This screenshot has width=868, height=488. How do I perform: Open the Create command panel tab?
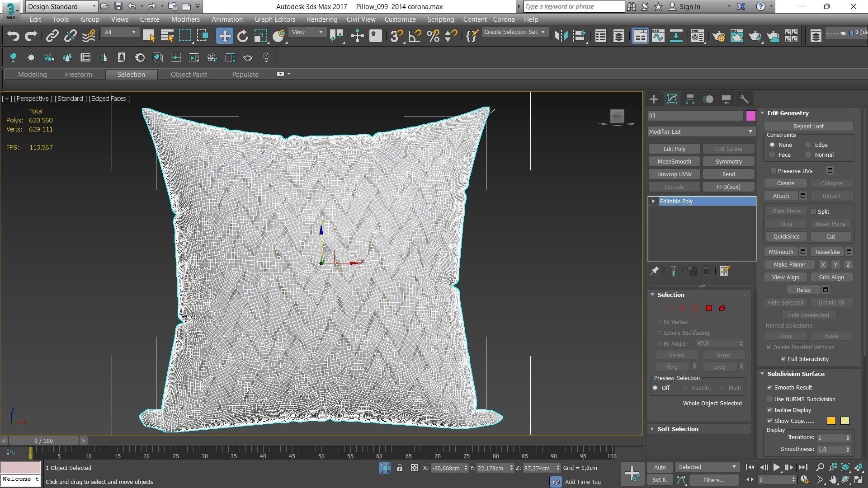pyautogui.click(x=654, y=99)
